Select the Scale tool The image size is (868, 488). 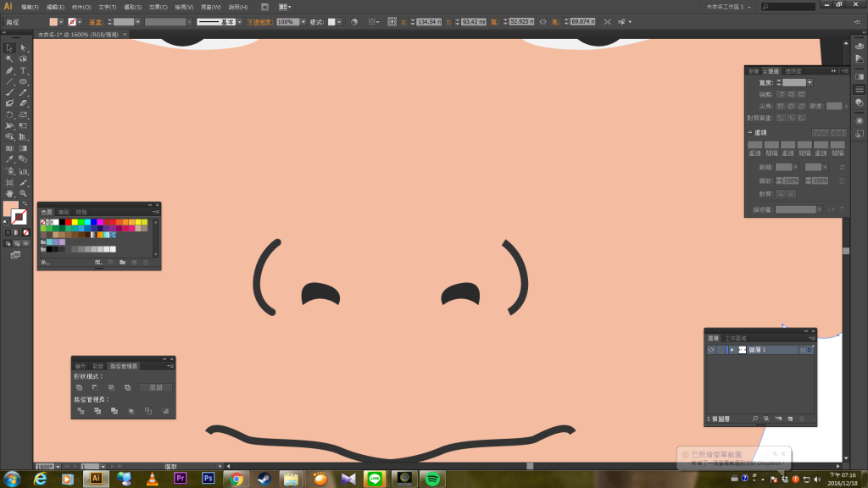[x=23, y=115]
